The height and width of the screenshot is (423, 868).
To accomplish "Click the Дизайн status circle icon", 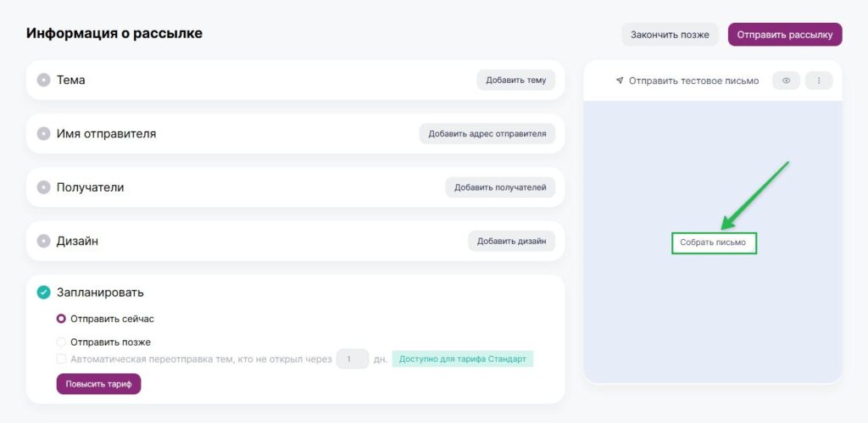I will 44,242.
